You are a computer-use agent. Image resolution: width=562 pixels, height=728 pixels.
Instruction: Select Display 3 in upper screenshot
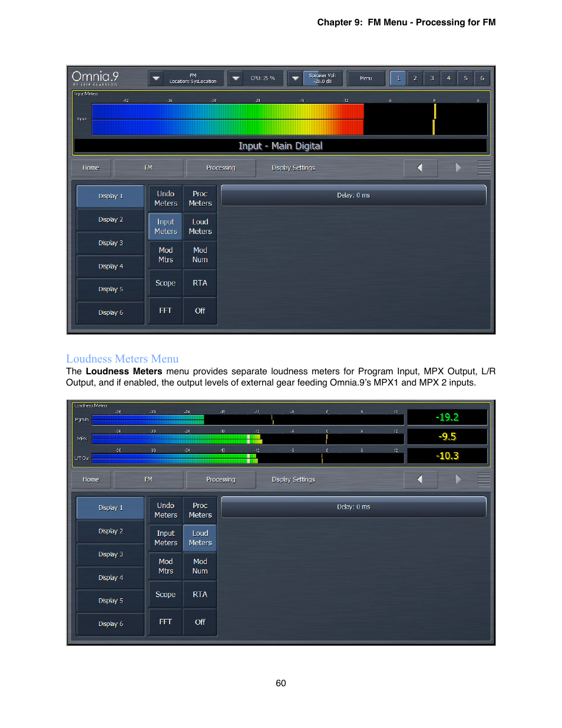tap(111, 243)
